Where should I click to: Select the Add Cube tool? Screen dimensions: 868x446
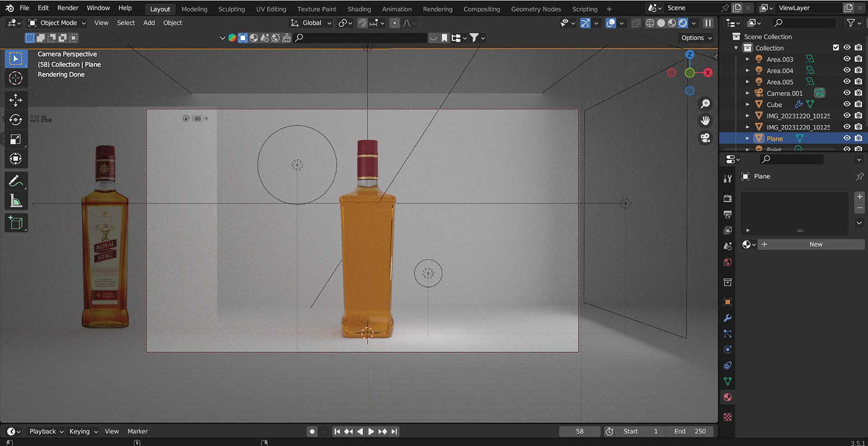pyautogui.click(x=16, y=223)
